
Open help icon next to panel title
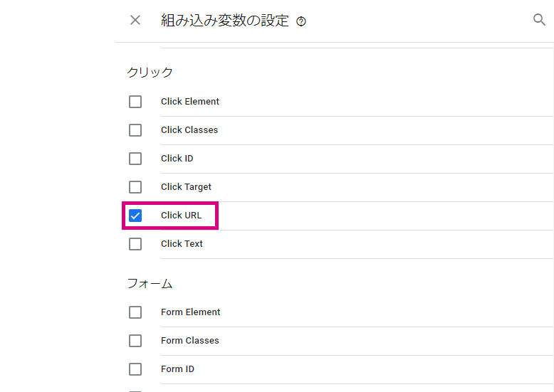point(301,21)
